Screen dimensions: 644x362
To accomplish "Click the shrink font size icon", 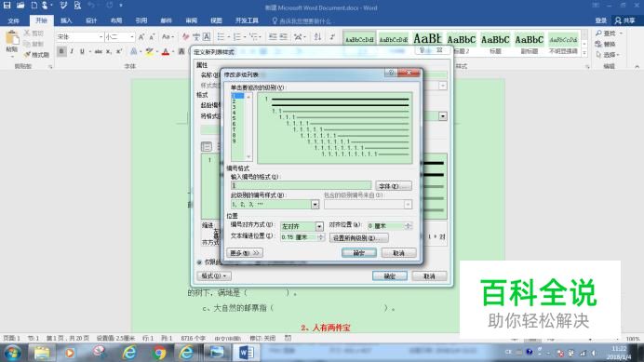I will click(x=152, y=37).
